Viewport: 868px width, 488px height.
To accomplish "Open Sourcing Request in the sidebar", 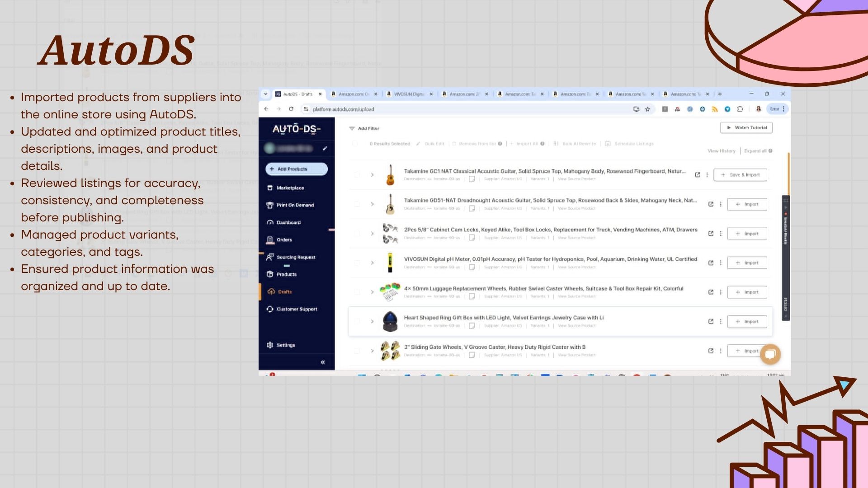I will coord(291,257).
